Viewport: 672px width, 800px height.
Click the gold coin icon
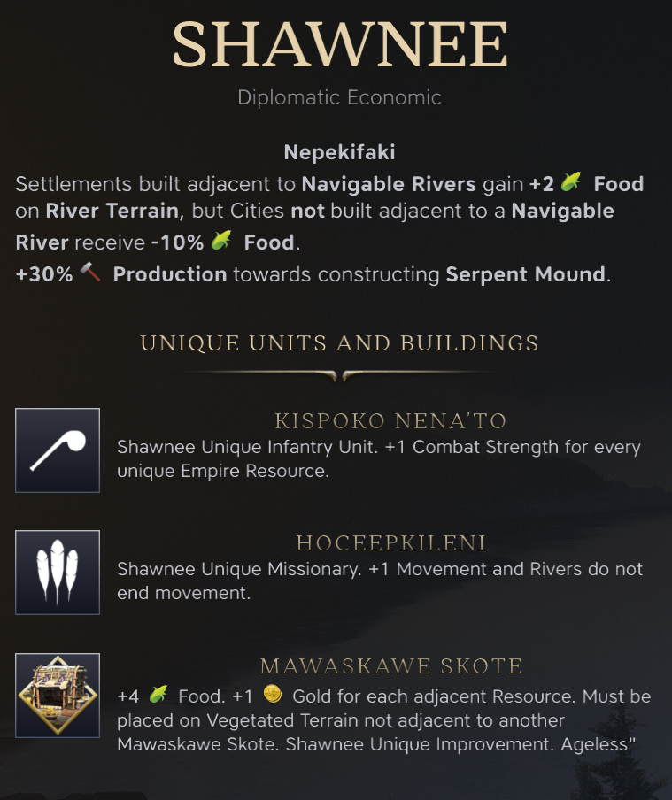(x=273, y=695)
